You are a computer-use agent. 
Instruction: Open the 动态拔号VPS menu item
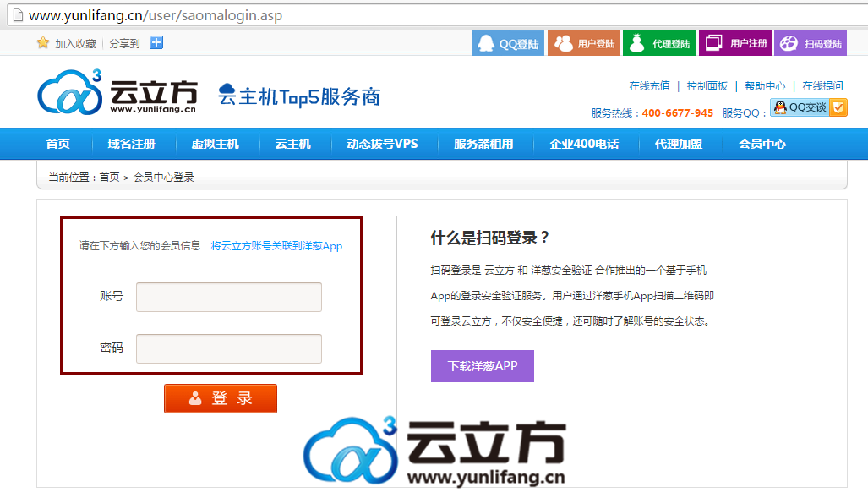[x=383, y=144]
